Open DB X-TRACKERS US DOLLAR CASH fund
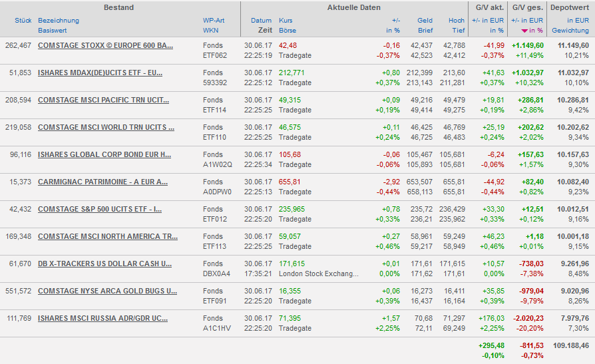Viewport: 595px width, 364px height. 104,264
